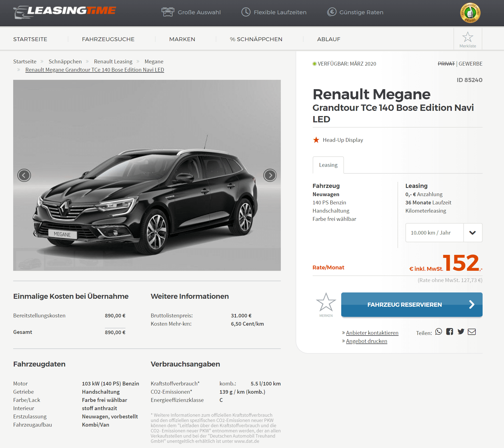Click Große Auswahl header text
The height and width of the screenshot is (448, 504).
tap(199, 12)
